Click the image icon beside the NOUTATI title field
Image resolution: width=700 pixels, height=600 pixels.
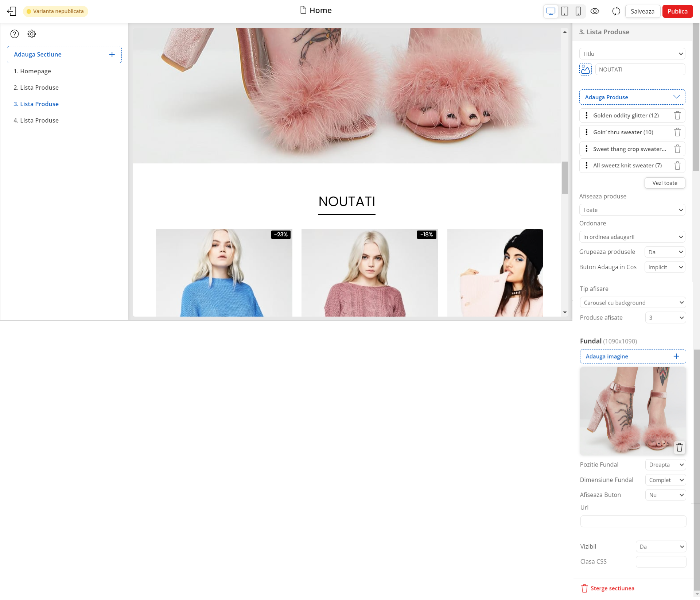click(585, 69)
